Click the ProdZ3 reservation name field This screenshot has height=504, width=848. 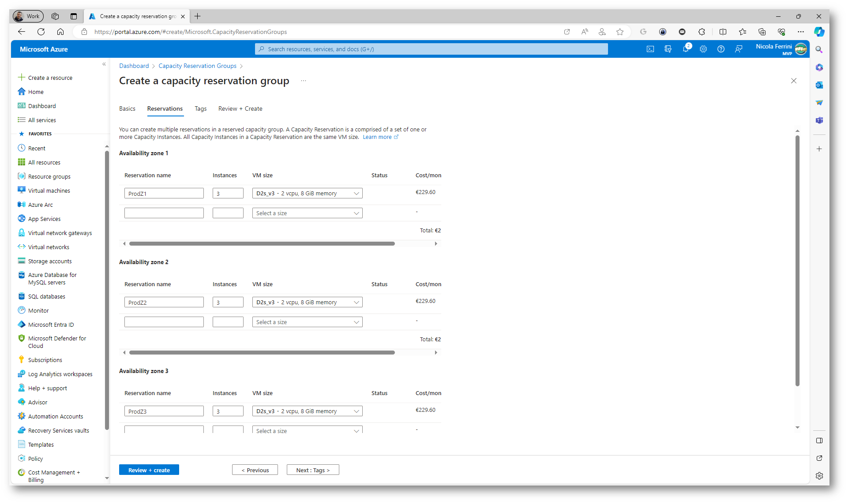[x=164, y=411]
